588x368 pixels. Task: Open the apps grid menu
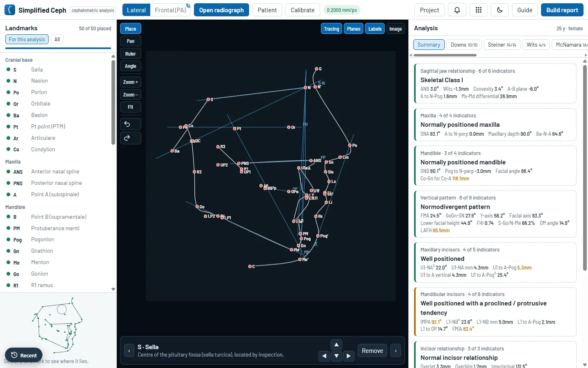[x=479, y=10]
